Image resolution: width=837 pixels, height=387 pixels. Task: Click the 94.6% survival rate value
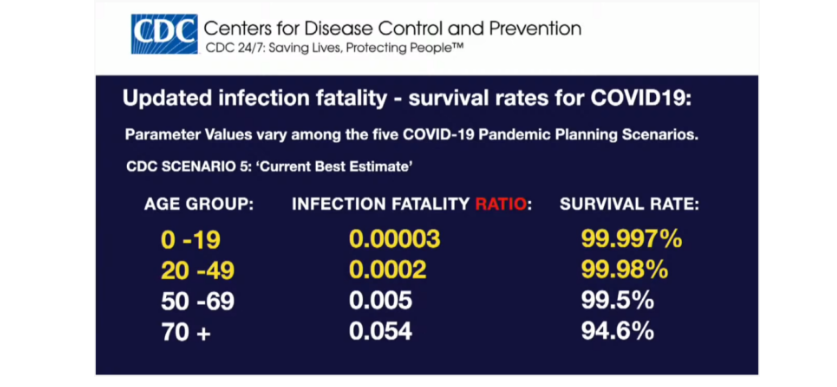pos(618,331)
